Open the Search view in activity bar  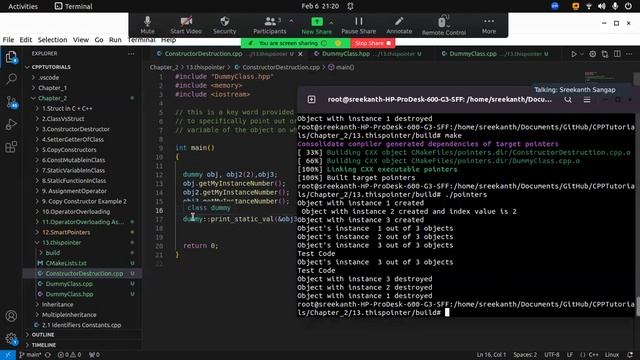pyautogui.click(x=11, y=79)
